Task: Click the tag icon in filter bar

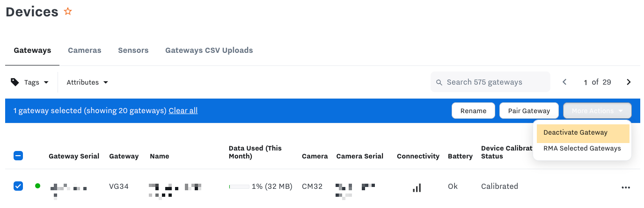Action: pyautogui.click(x=15, y=82)
